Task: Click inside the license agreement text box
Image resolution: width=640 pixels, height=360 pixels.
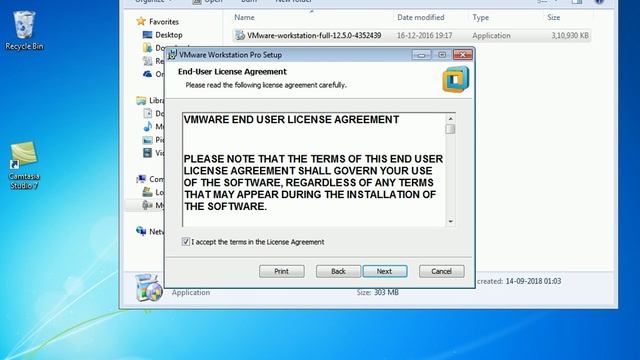Action: [314, 170]
